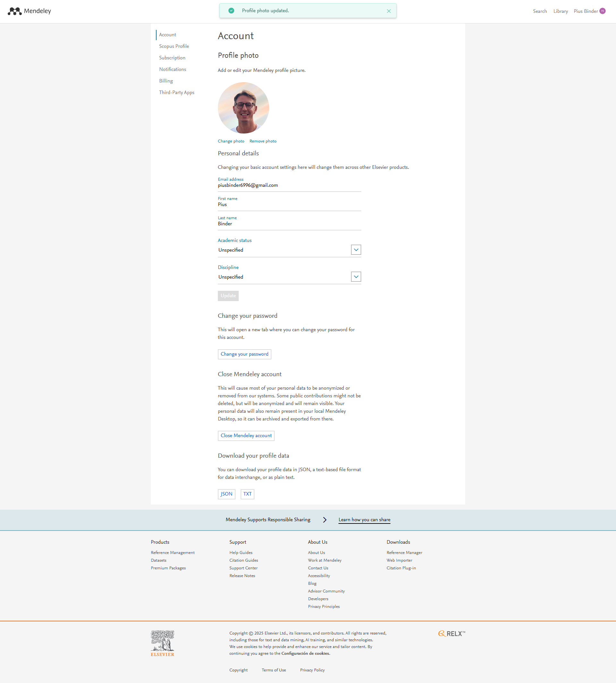This screenshot has width=616, height=683.
Task: Click the green success checkmark icon
Action: pos(231,11)
